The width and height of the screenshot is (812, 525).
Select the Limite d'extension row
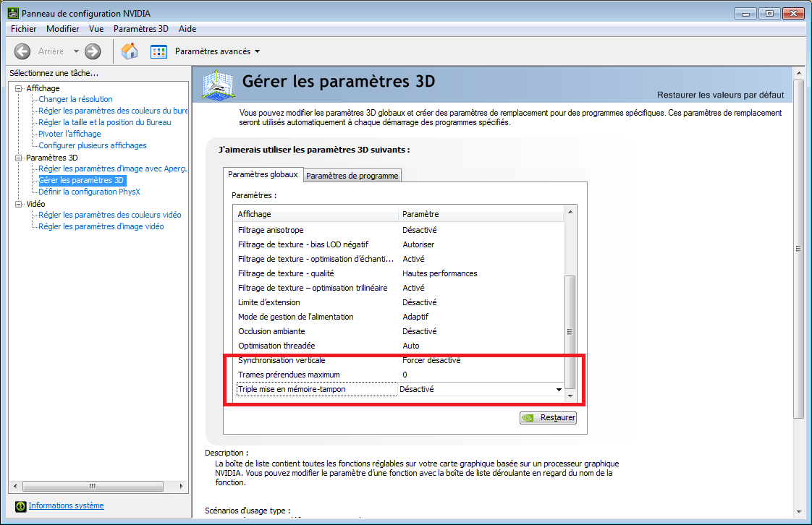(x=399, y=302)
